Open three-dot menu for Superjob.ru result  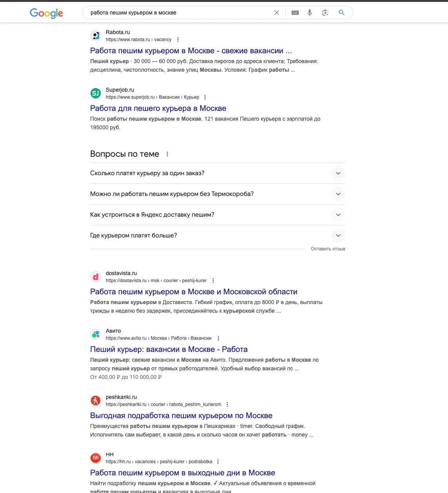[x=205, y=97]
